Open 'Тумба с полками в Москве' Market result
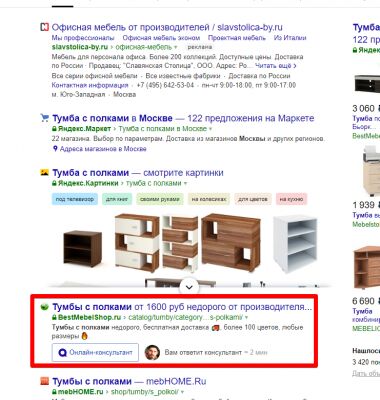This screenshot has height=400, width=380. click(183, 118)
